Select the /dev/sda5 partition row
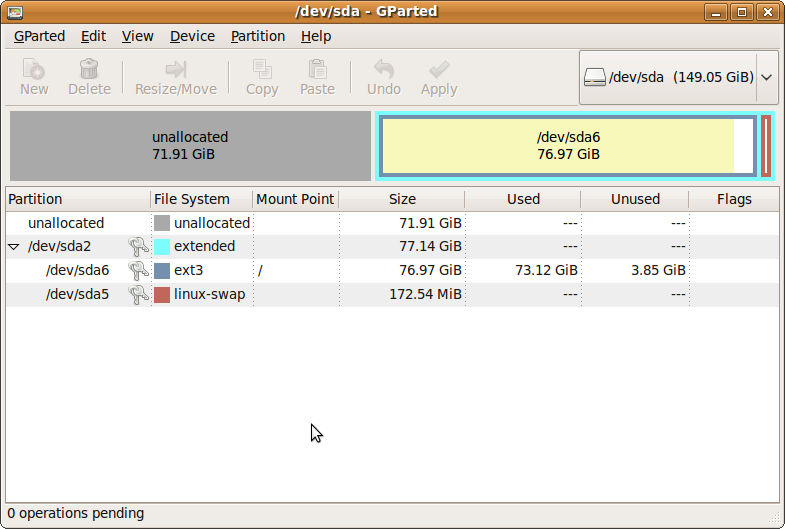The height and width of the screenshot is (529, 785). 392,295
